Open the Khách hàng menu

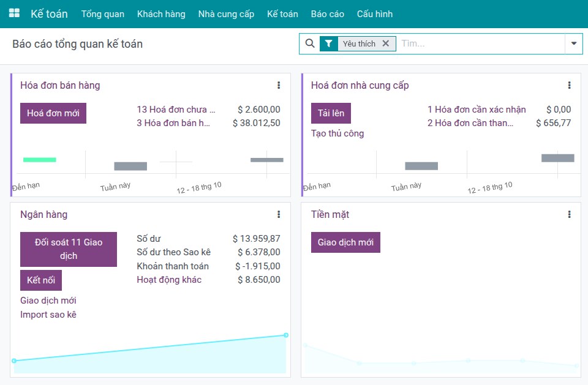coord(161,14)
